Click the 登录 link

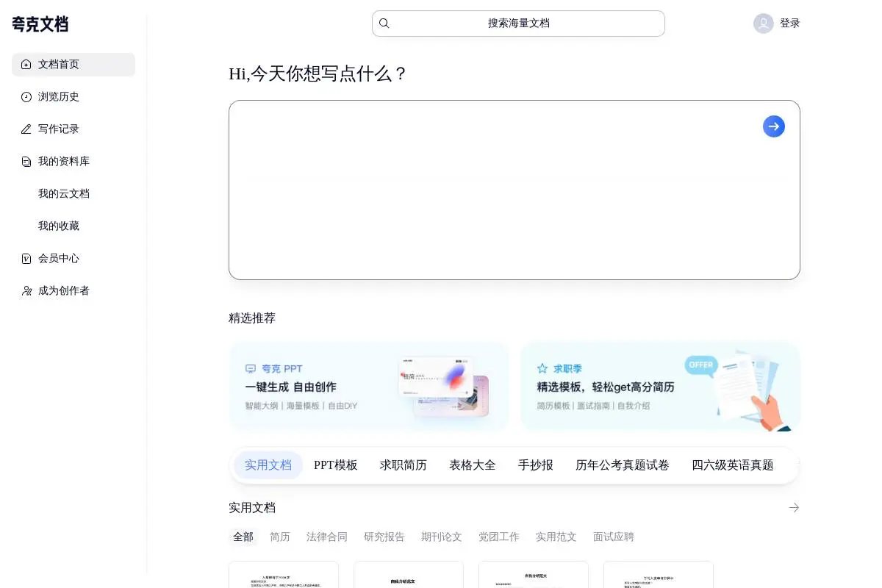(790, 24)
